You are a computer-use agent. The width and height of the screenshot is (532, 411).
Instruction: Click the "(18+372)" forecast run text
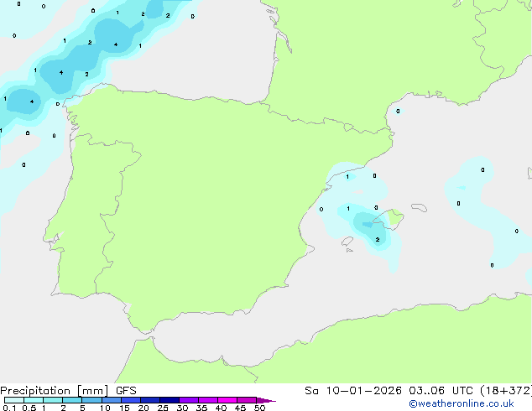[x=506, y=391]
